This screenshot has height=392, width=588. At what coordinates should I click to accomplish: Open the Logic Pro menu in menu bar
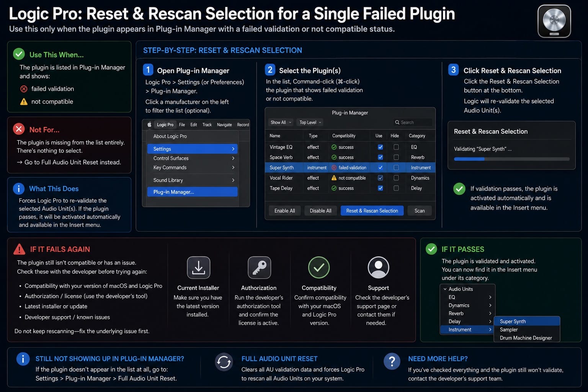click(165, 125)
